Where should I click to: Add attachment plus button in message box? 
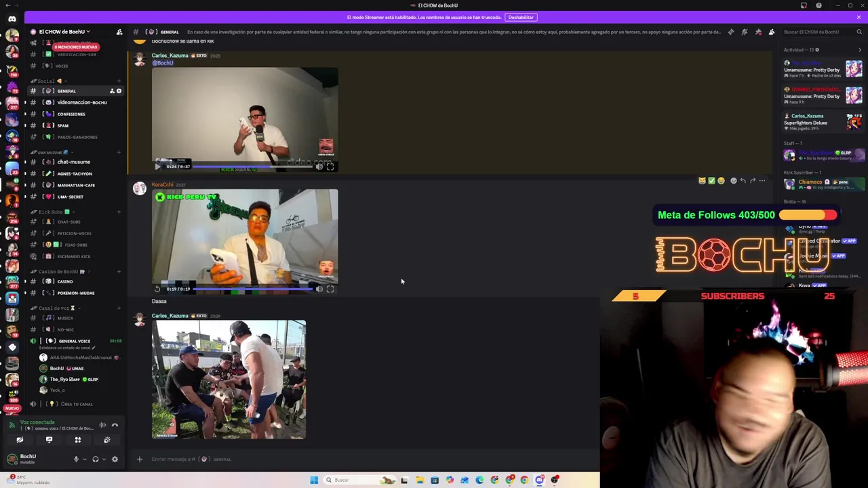pyautogui.click(x=140, y=460)
